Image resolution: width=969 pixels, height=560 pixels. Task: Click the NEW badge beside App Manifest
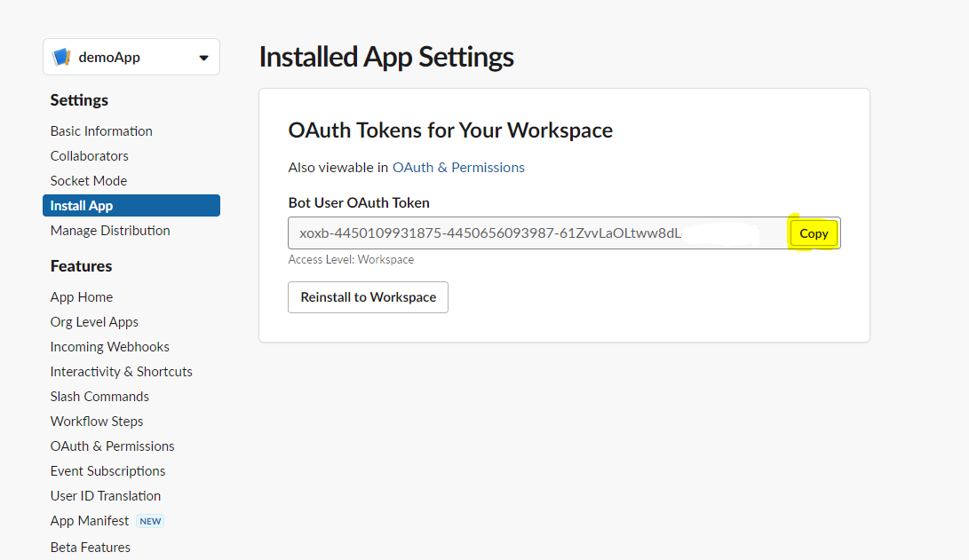[x=150, y=521]
